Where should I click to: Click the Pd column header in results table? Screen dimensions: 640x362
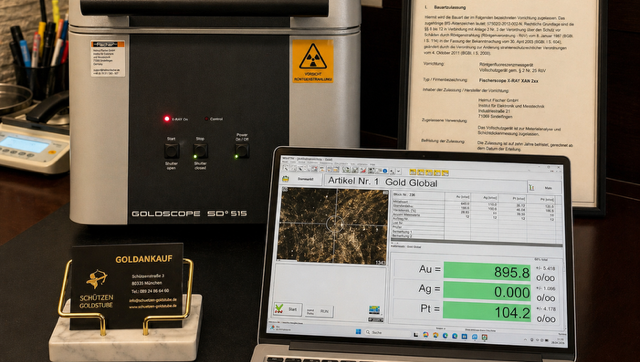546,199
